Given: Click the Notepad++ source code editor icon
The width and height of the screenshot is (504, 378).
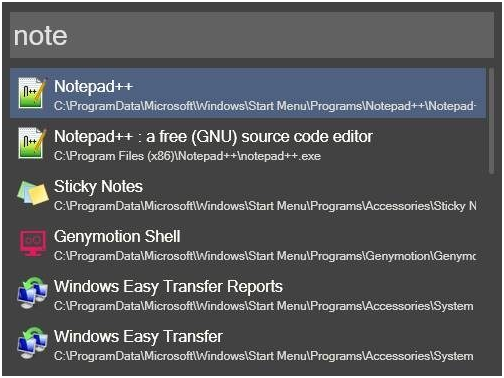Looking at the screenshot, I should coord(32,143).
